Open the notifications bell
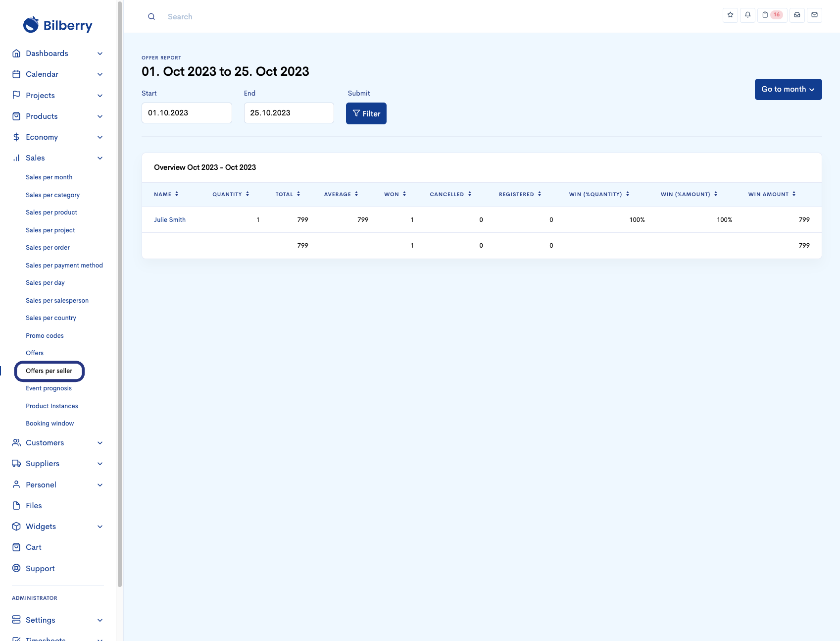This screenshot has height=641, width=840. [747, 15]
